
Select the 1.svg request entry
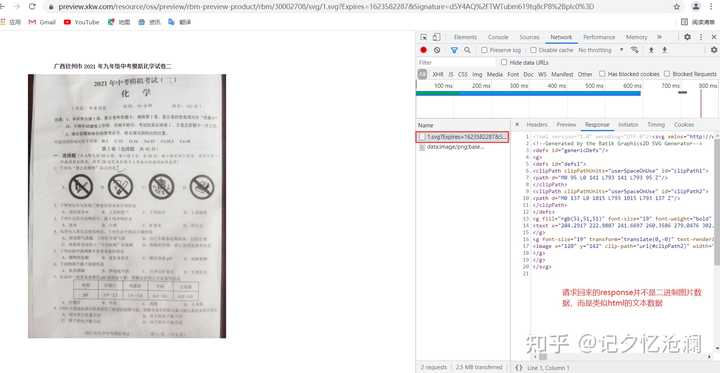click(463, 137)
